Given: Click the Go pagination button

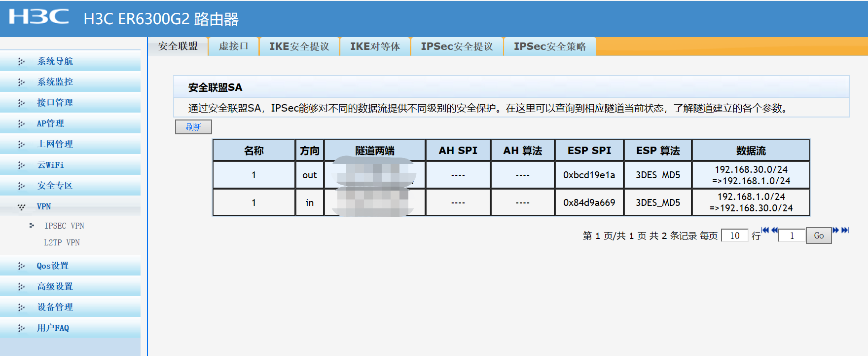Looking at the screenshot, I should 819,236.
